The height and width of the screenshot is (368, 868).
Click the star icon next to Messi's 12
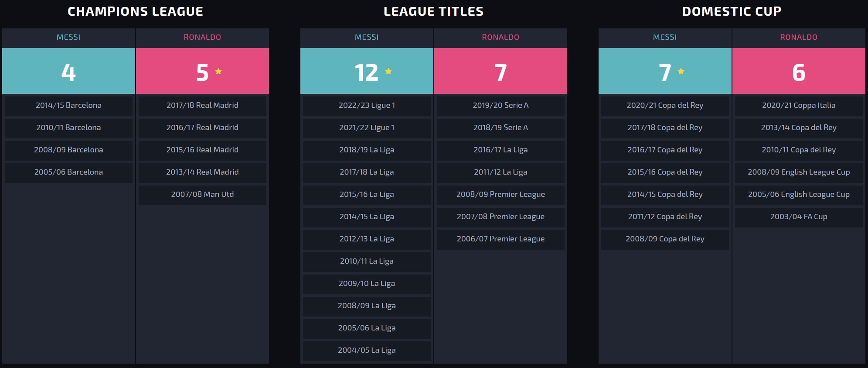coord(388,71)
